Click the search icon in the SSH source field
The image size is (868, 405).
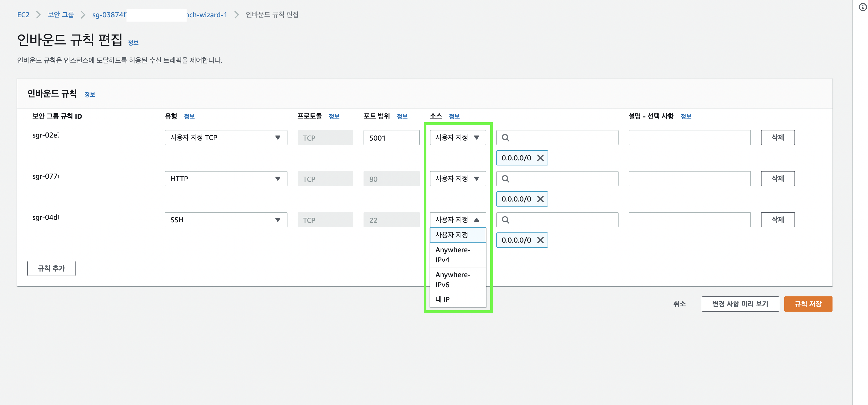[x=505, y=220]
